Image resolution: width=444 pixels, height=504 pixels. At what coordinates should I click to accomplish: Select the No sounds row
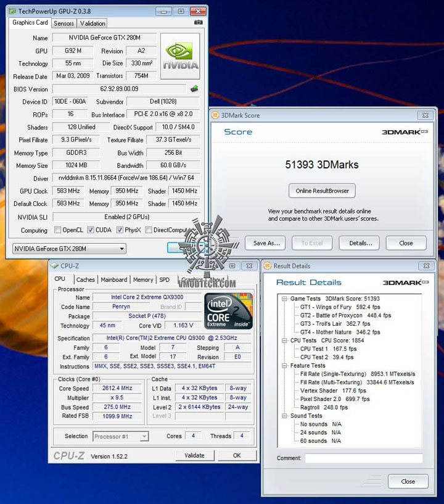(321, 424)
